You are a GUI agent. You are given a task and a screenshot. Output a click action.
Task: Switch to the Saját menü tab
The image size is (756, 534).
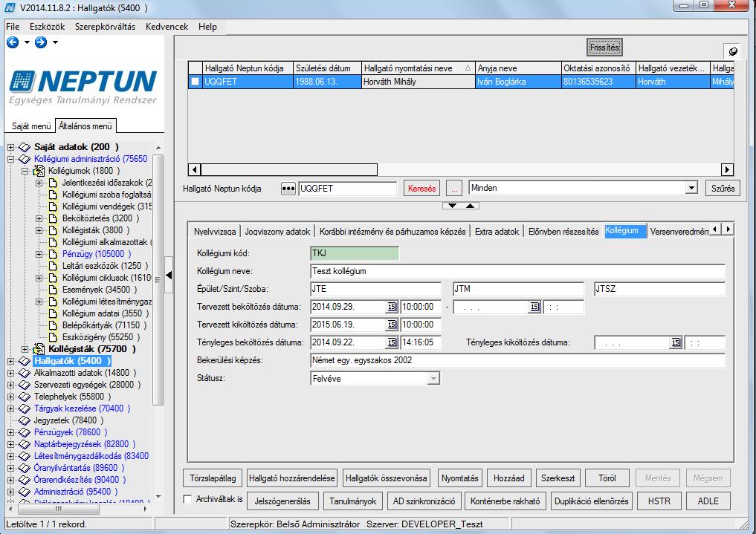tap(31, 126)
